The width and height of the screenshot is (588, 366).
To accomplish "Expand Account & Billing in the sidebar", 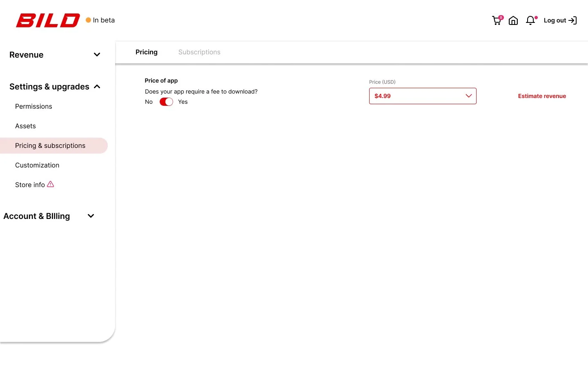I will (91, 216).
